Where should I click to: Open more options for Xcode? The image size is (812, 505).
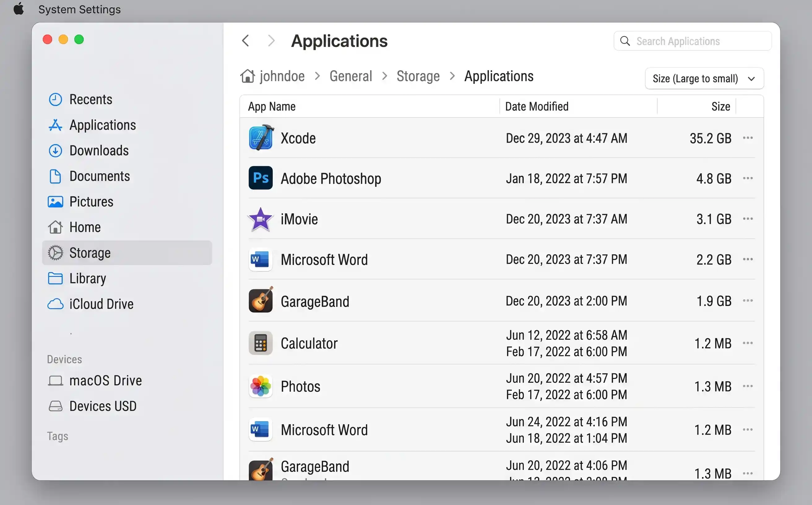click(748, 138)
